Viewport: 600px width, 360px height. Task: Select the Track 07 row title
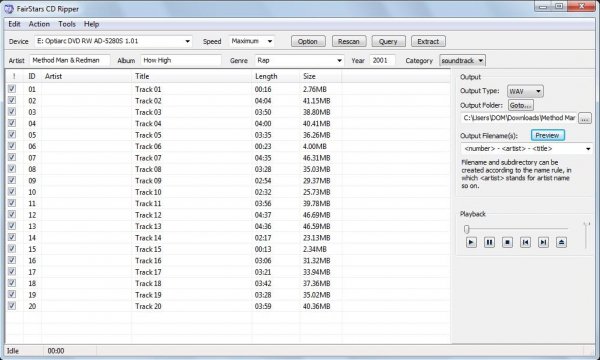[x=148, y=158]
